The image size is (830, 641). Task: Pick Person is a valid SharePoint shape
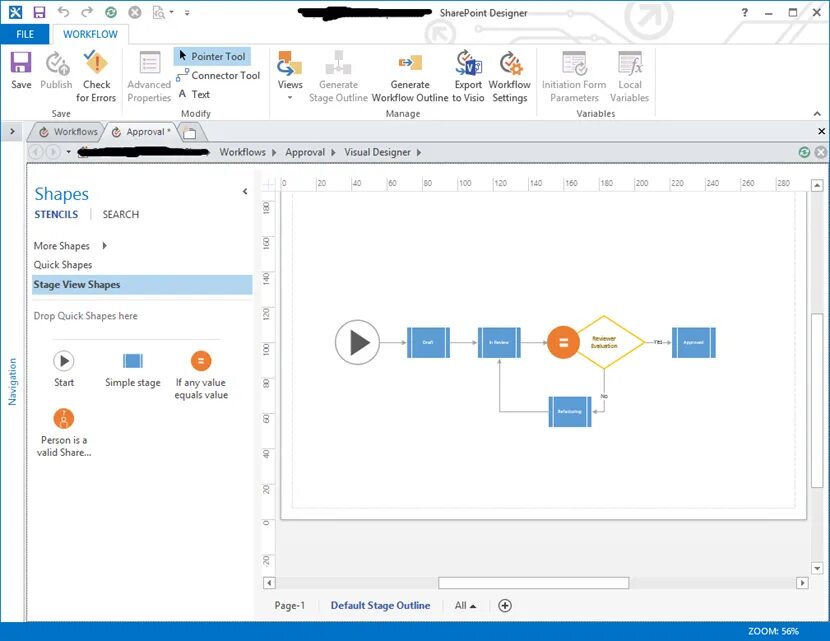(x=64, y=433)
